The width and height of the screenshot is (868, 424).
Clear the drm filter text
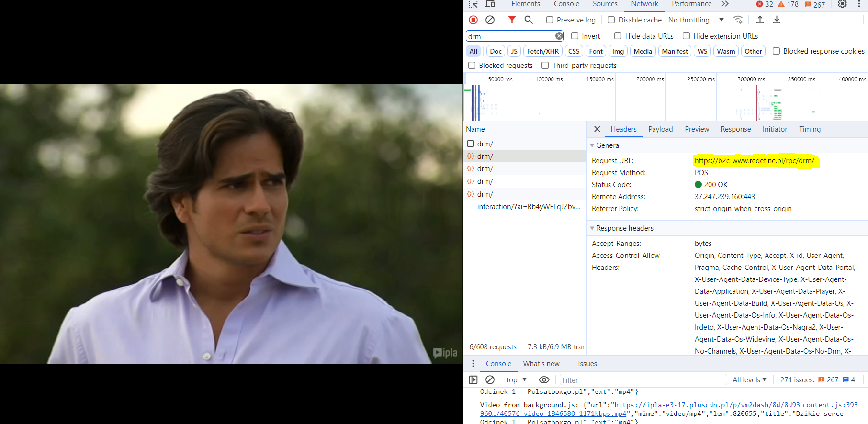coord(559,36)
